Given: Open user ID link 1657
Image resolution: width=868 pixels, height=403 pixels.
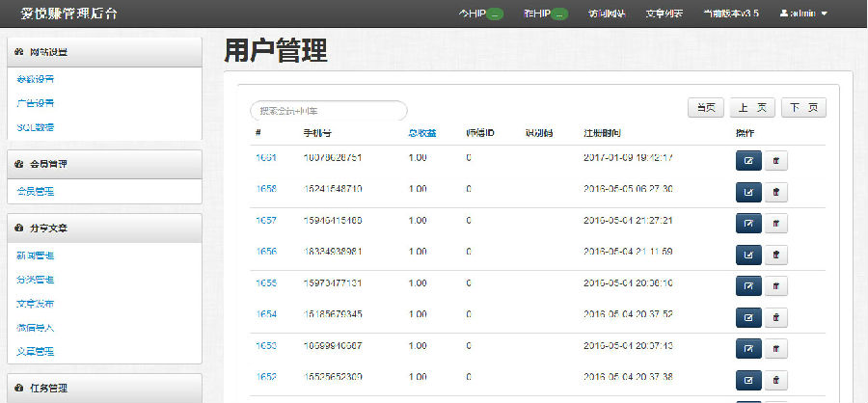Looking at the screenshot, I should coord(266,221).
